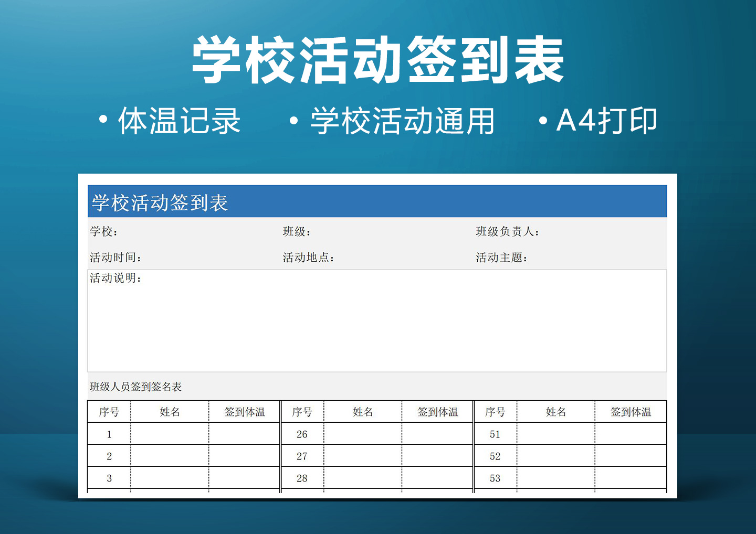Click the 序号 header above row 51
756x534 pixels.
pyautogui.click(x=495, y=412)
